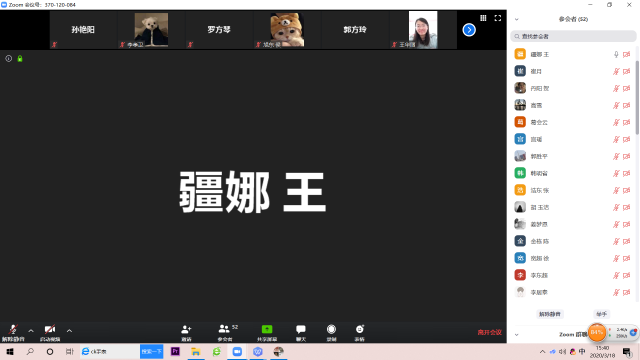This screenshot has width=640, height=360.
Task: Open the Reactions smiley icon
Action: point(360,332)
